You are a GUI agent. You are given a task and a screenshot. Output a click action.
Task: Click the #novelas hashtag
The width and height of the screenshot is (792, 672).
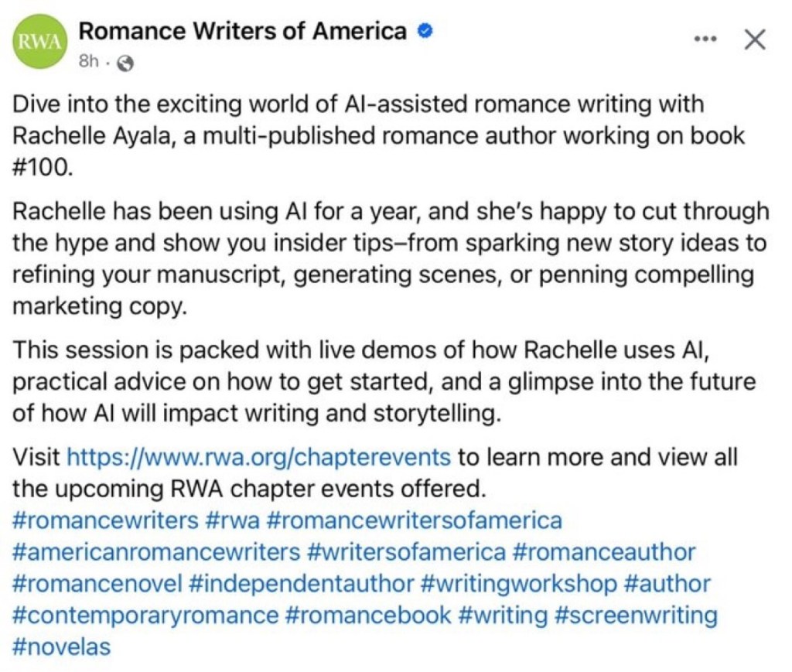pyautogui.click(x=60, y=646)
